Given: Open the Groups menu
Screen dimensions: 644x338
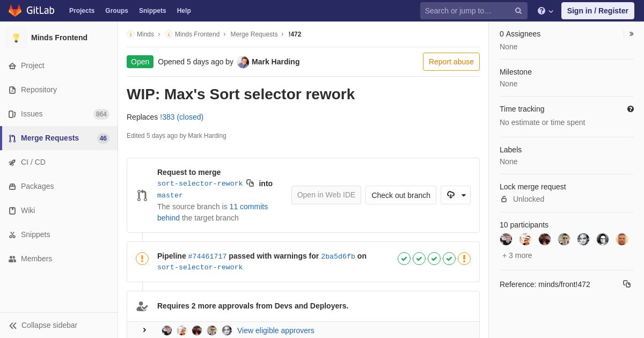Looking at the screenshot, I should click(116, 11).
